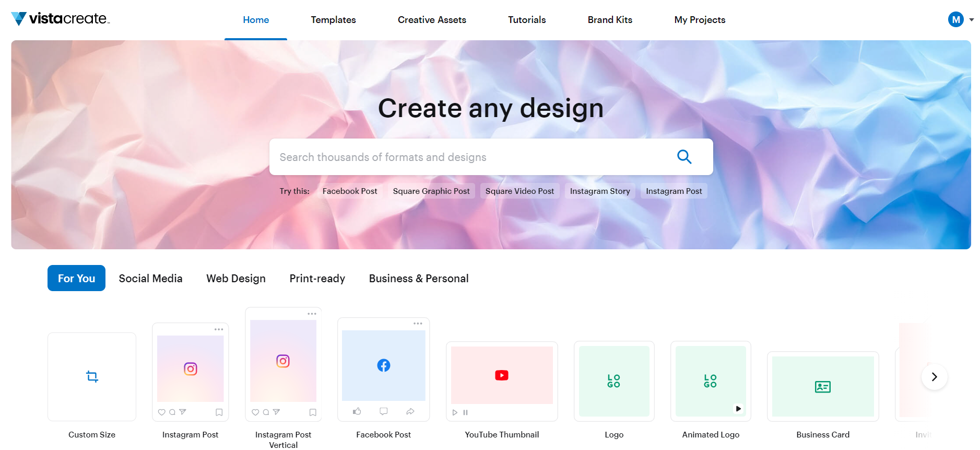Choose the Facebook Post format card

coord(383,369)
